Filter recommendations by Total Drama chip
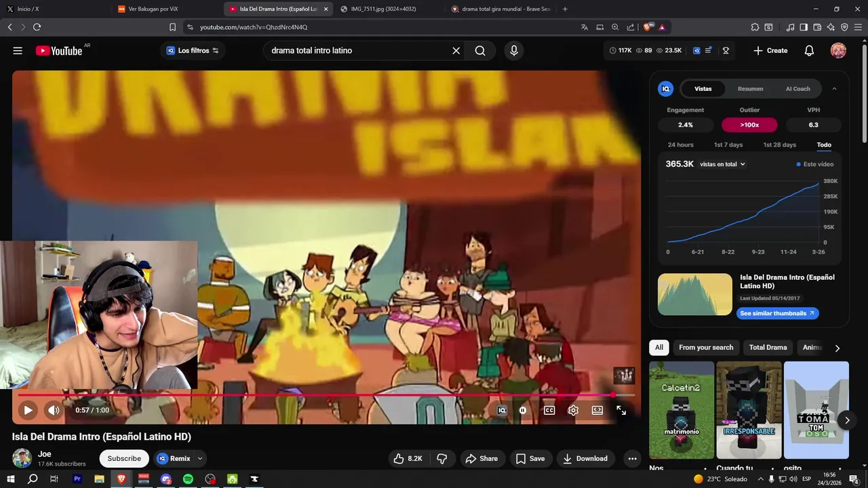 pos(768,348)
